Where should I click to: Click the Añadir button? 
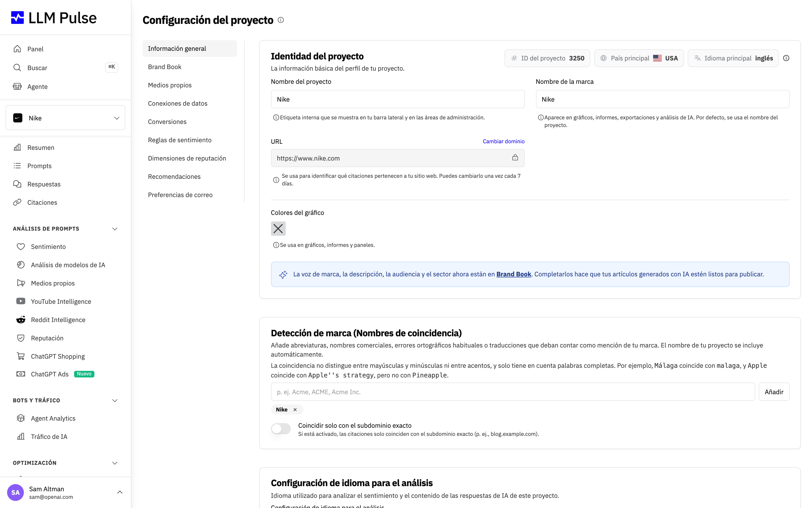click(774, 392)
